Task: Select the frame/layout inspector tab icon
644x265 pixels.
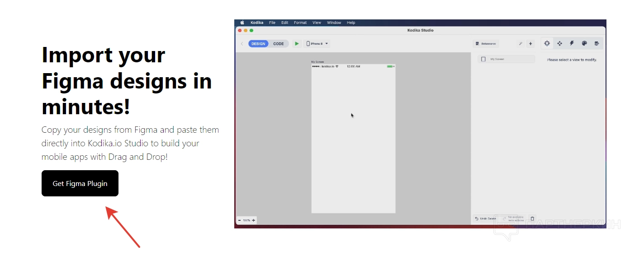Action: [547, 43]
